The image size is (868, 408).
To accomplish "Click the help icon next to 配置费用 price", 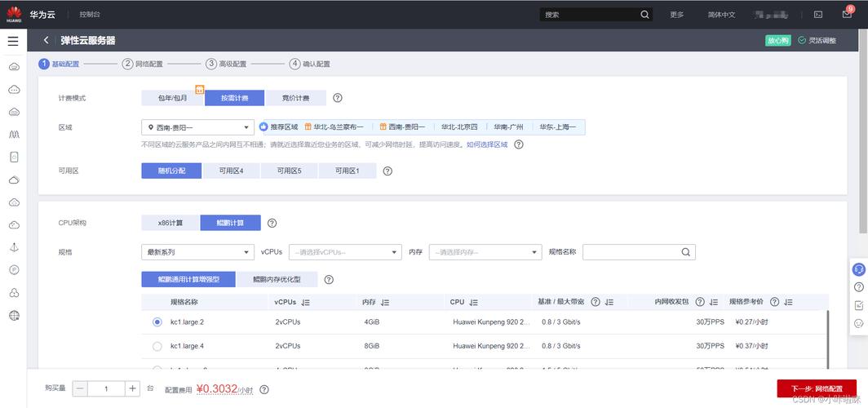I will (264, 390).
